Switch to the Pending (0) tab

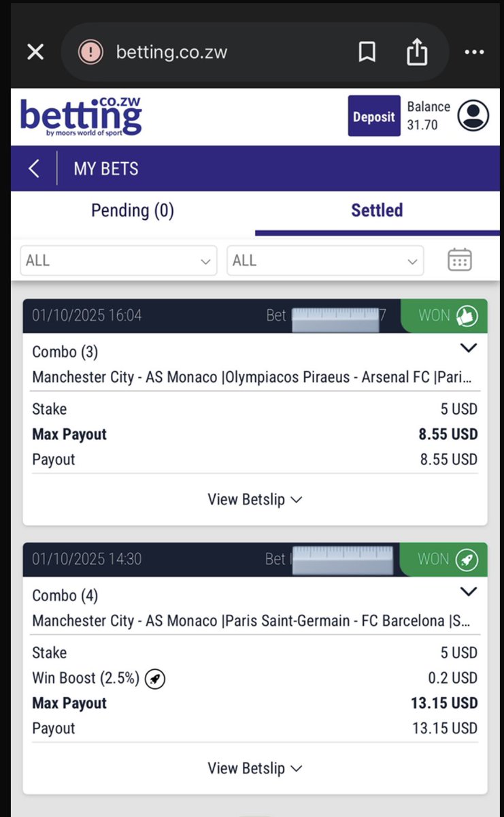[x=133, y=210]
